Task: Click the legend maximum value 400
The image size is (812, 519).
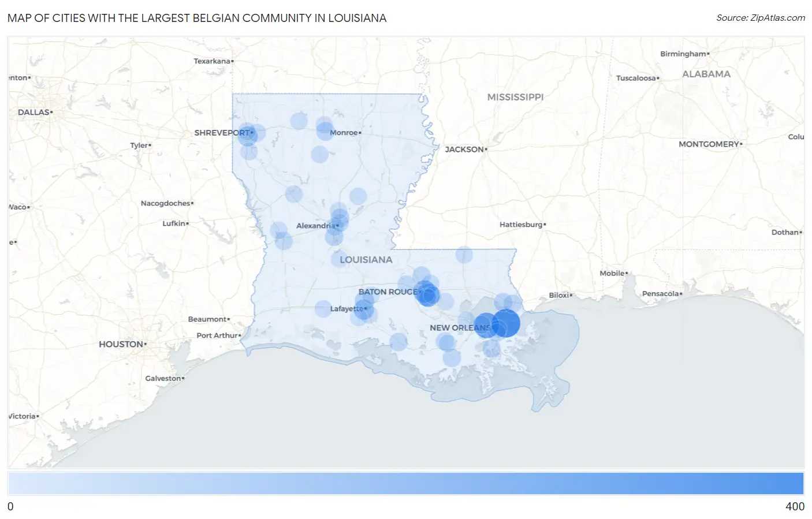Action: (x=795, y=506)
